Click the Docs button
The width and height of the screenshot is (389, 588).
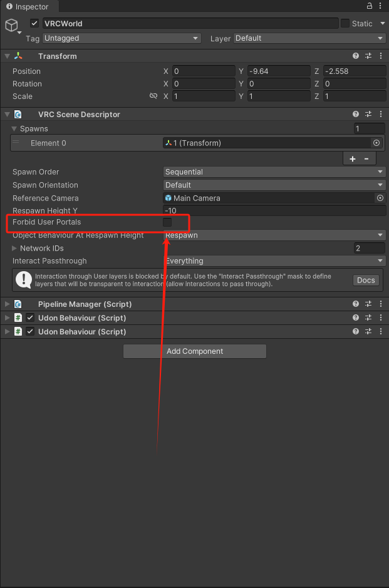[x=366, y=280]
